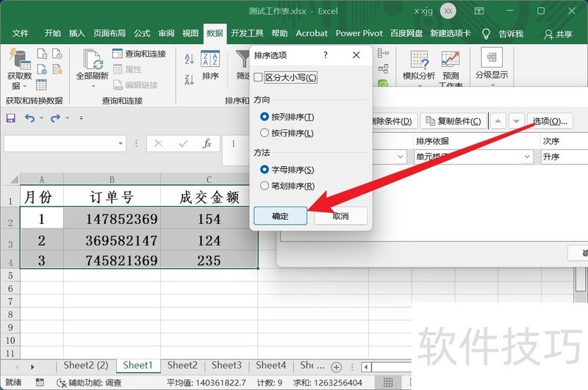
Task: Click the Ribbon Display Options icon
Action: tap(479, 11)
